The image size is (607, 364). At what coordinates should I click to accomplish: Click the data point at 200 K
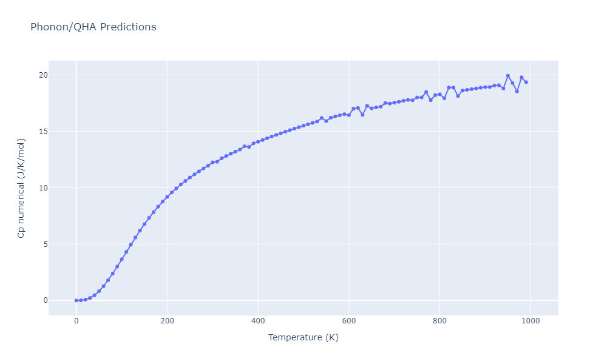(x=167, y=197)
